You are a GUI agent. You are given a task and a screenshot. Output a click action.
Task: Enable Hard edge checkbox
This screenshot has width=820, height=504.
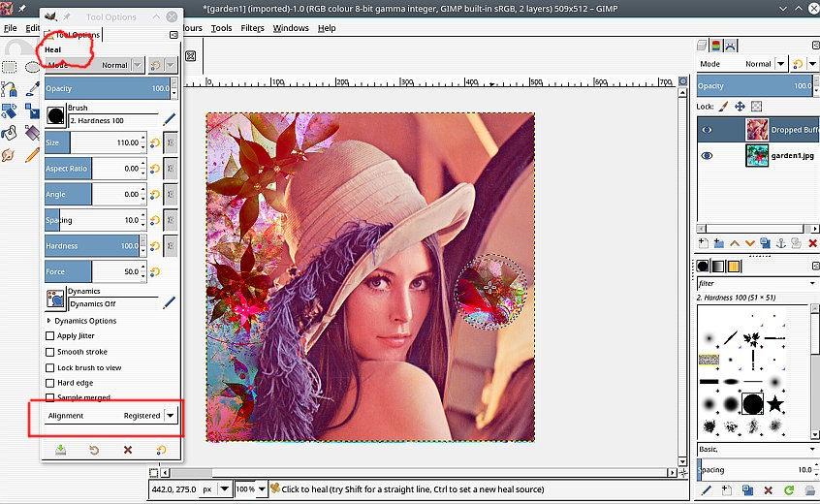tap(50, 383)
